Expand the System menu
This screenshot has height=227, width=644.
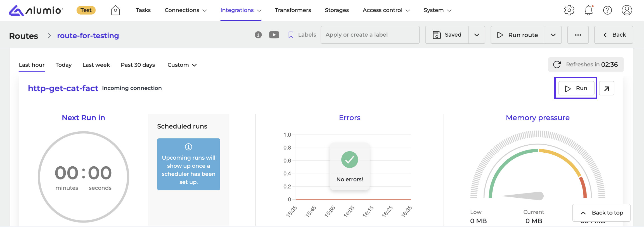[437, 10]
